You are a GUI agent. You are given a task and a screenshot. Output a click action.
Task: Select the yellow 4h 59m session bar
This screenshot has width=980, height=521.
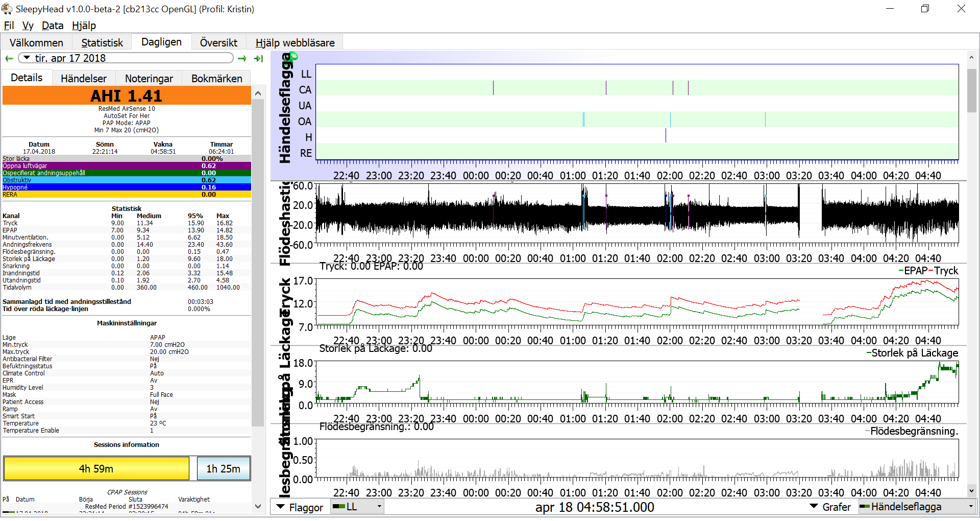click(96, 468)
